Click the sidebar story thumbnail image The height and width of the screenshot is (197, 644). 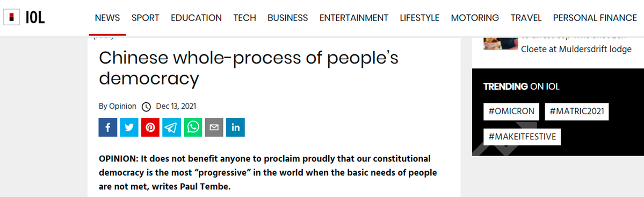(501, 43)
